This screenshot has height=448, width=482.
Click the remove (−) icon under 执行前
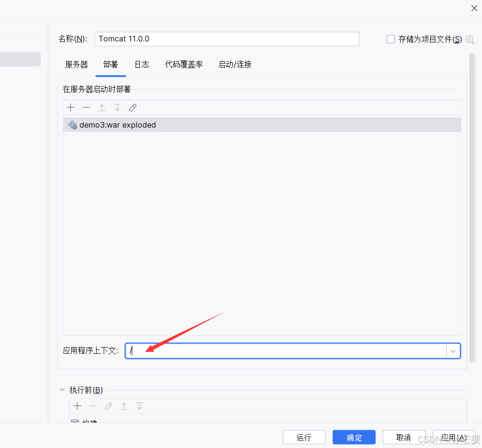click(x=92, y=406)
